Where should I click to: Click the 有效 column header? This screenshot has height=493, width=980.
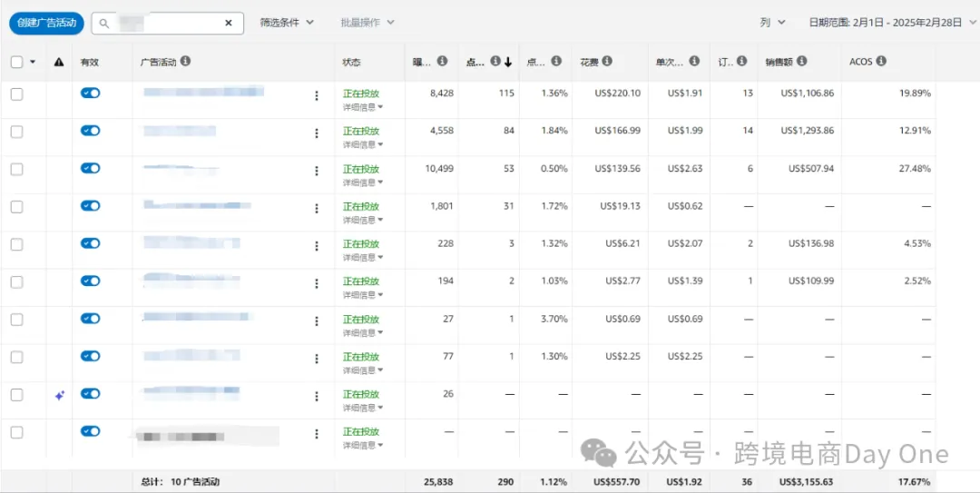89,63
